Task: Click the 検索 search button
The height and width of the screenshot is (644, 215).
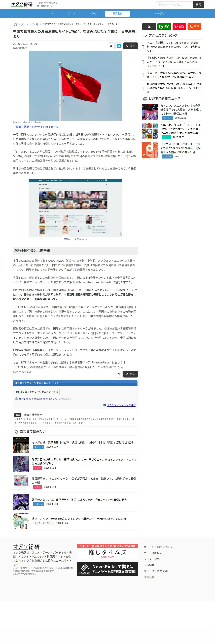Action: [198, 5]
